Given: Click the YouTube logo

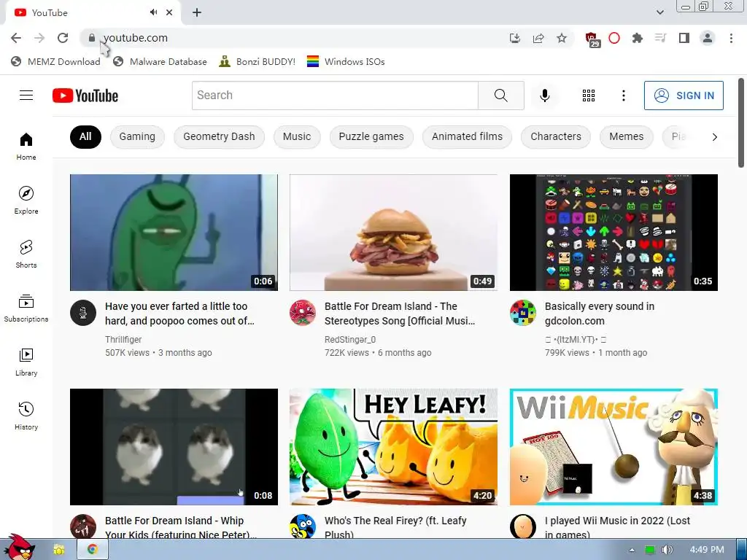Looking at the screenshot, I should point(85,96).
